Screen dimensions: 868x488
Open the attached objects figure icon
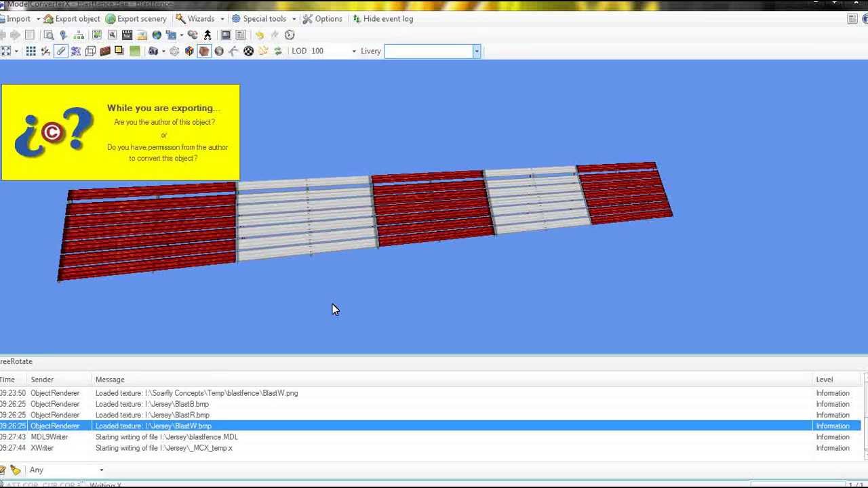pos(208,35)
